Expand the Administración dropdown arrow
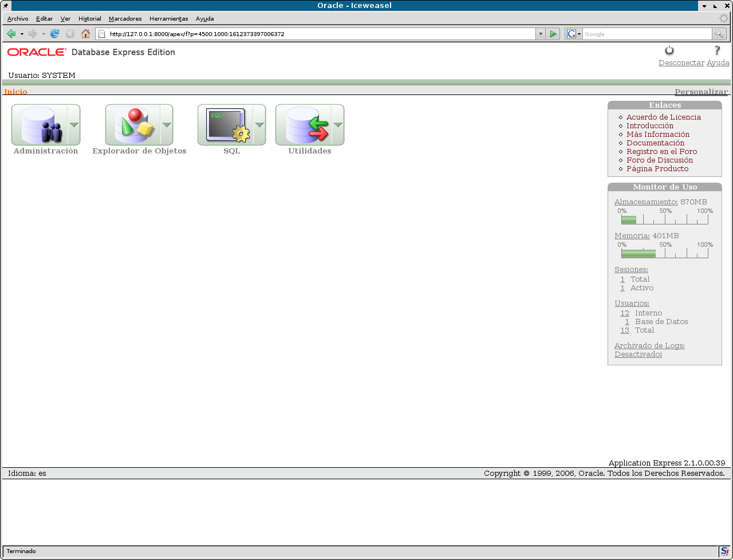This screenshot has width=733, height=560. pyautogui.click(x=74, y=125)
